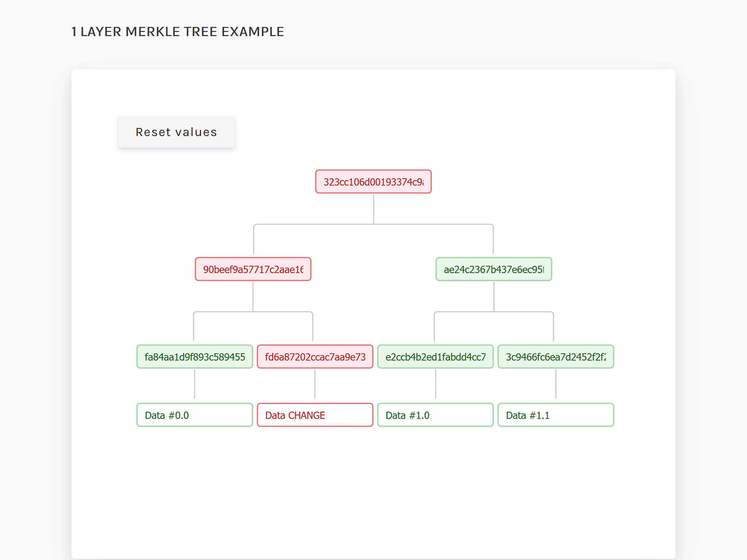Click connector line under ae24c2367 node
The height and width of the screenshot is (560, 747).
(494, 296)
